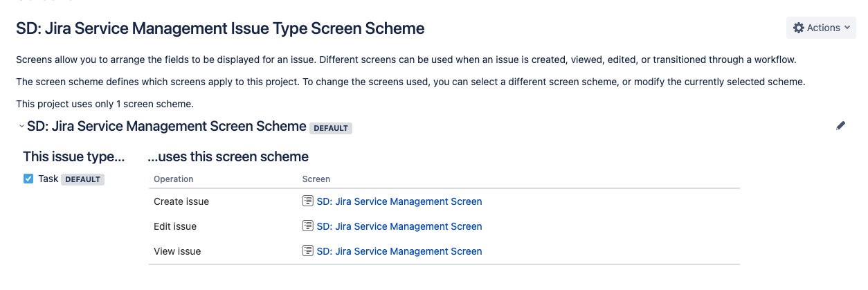Select the Create issue operation label

point(181,201)
